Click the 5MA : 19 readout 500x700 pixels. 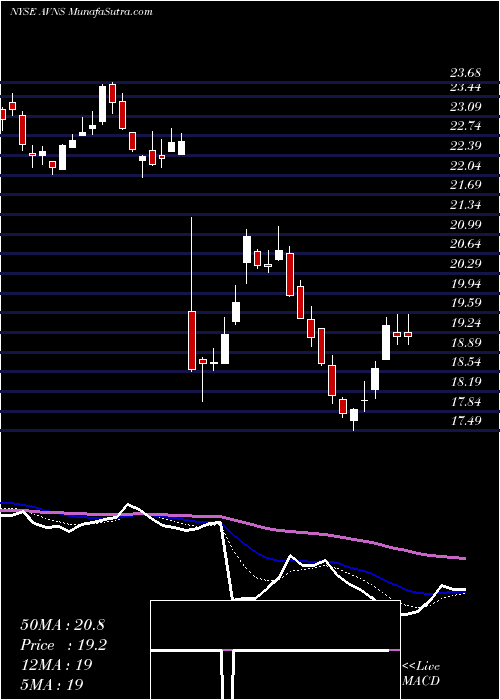pyautogui.click(x=52, y=684)
